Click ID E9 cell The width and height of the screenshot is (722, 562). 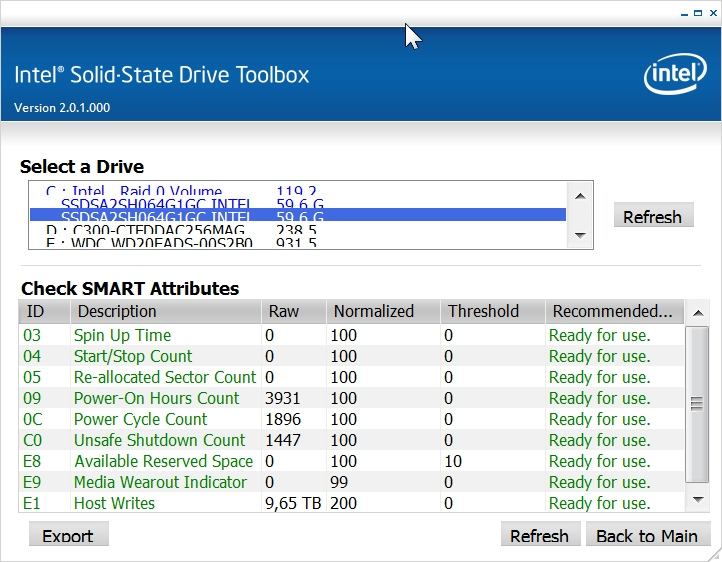32,482
